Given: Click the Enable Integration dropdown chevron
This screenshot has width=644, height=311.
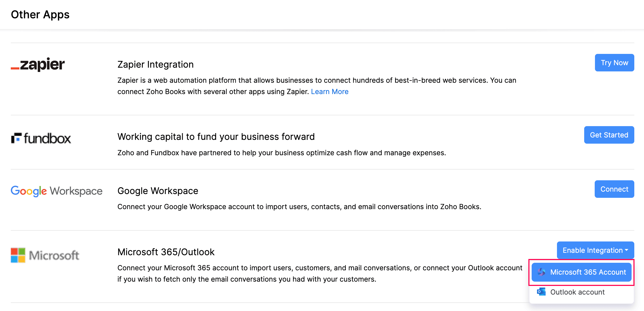Looking at the screenshot, I should [x=626, y=250].
